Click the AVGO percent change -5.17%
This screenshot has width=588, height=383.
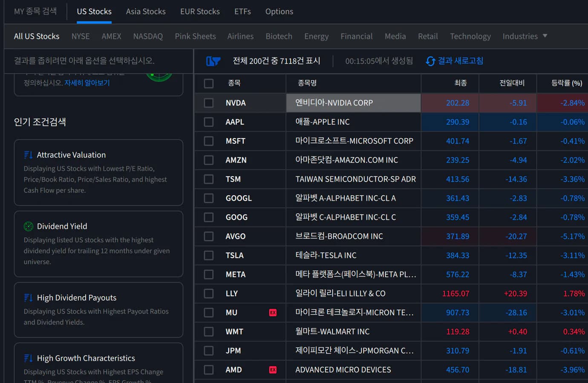[x=572, y=236]
